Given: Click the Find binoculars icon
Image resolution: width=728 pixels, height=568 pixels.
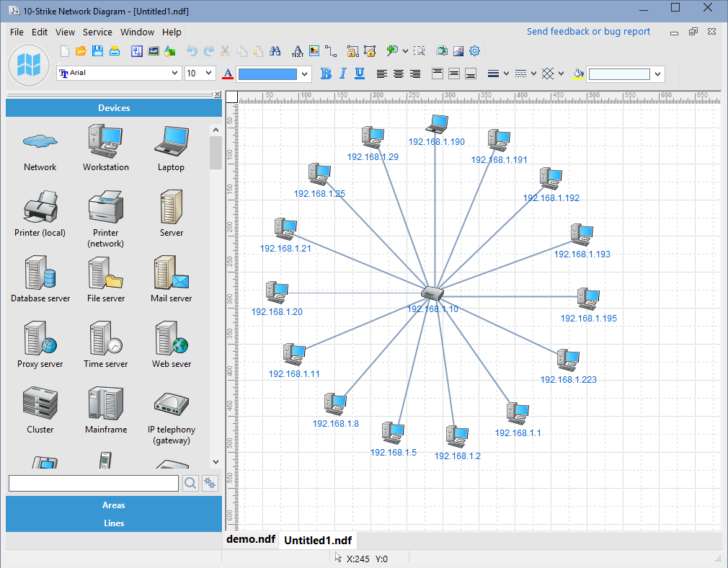Looking at the screenshot, I should pyautogui.click(x=275, y=51).
